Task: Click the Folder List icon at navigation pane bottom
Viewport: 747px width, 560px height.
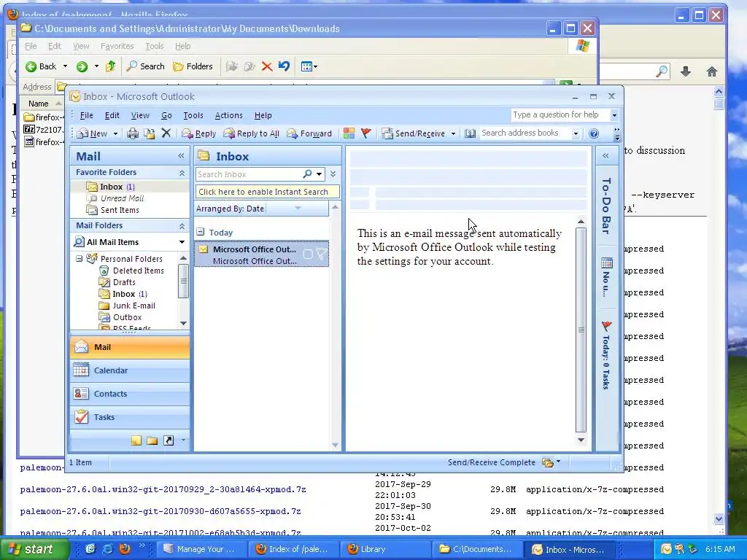Action: tap(152, 440)
